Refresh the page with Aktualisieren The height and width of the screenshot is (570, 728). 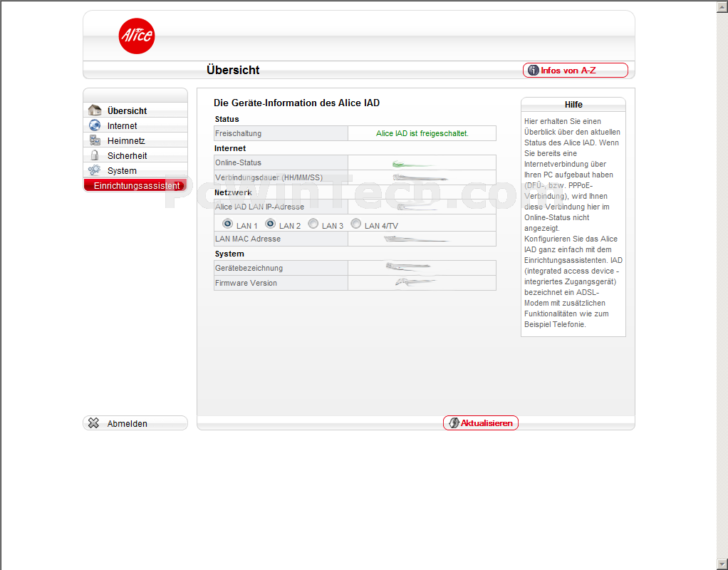(x=481, y=423)
